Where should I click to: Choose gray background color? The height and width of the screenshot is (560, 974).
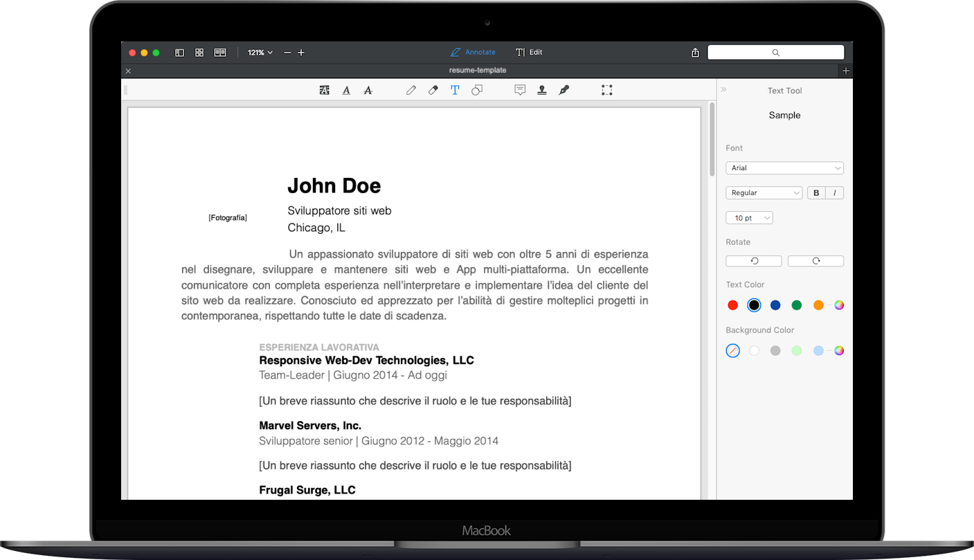click(x=775, y=351)
